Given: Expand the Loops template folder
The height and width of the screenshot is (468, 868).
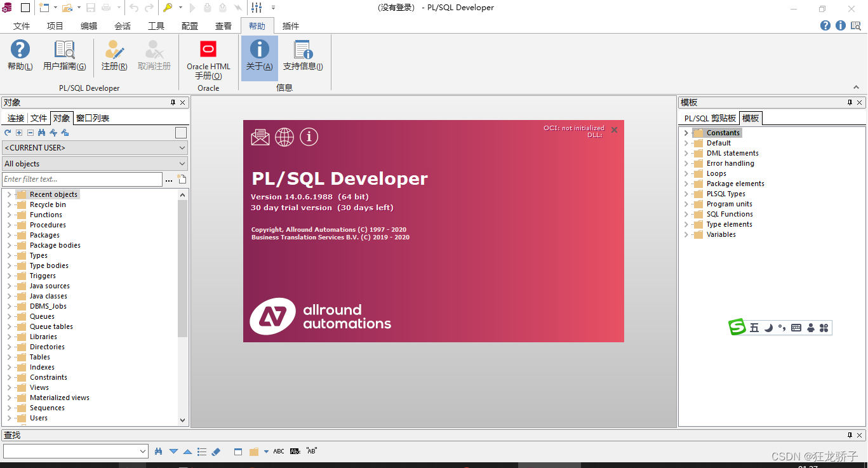Looking at the screenshot, I should tap(686, 173).
